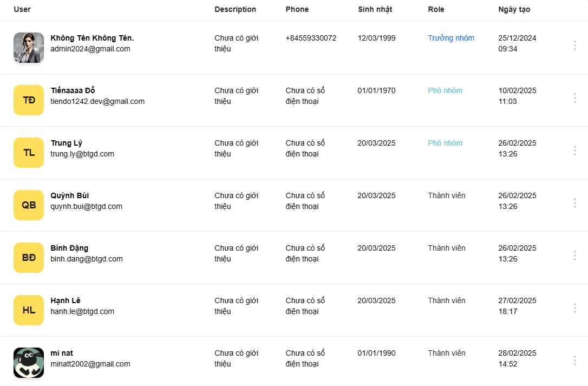Click the QB yellow avatar badge
This screenshot has width=588, height=386.
point(29,205)
